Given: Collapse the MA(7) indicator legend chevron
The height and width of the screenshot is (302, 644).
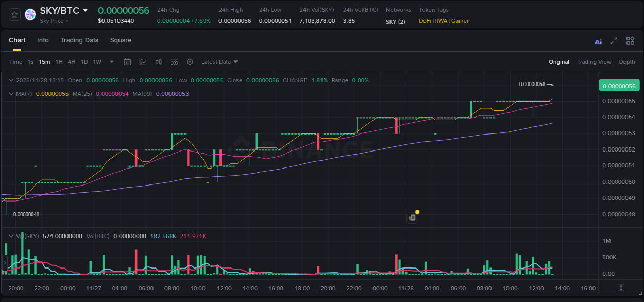Looking at the screenshot, I should (11, 94).
